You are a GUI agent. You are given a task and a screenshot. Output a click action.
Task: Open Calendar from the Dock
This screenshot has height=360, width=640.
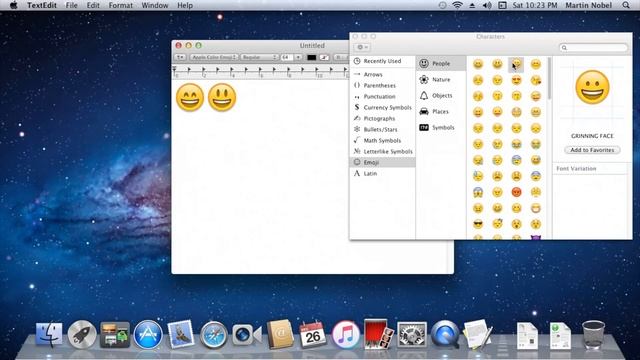[313, 335]
